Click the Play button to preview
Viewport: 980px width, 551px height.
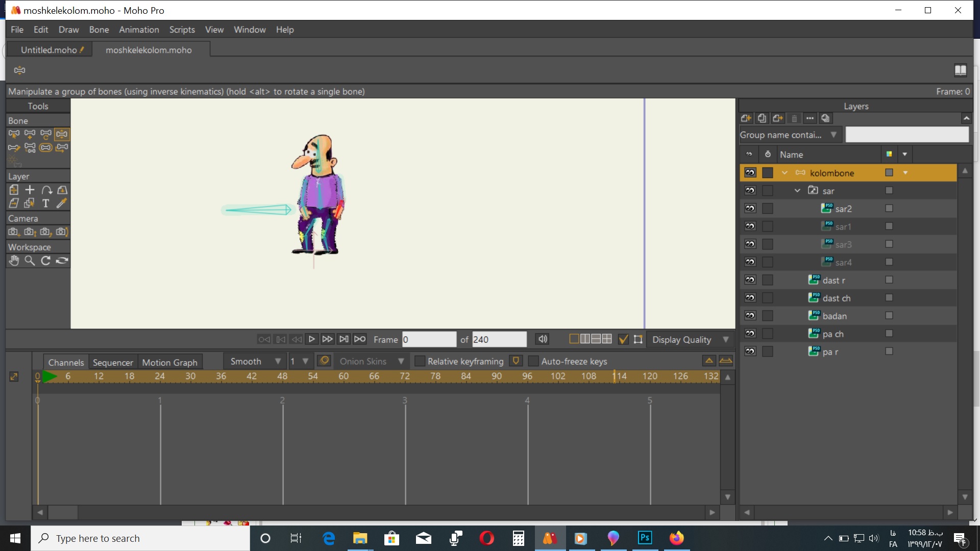(312, 339)
